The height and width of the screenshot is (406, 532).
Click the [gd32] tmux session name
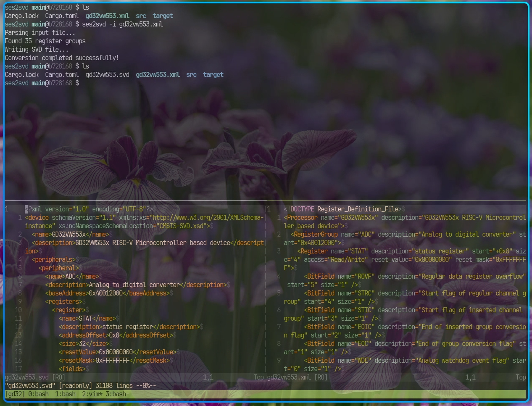tap(15, 394)
